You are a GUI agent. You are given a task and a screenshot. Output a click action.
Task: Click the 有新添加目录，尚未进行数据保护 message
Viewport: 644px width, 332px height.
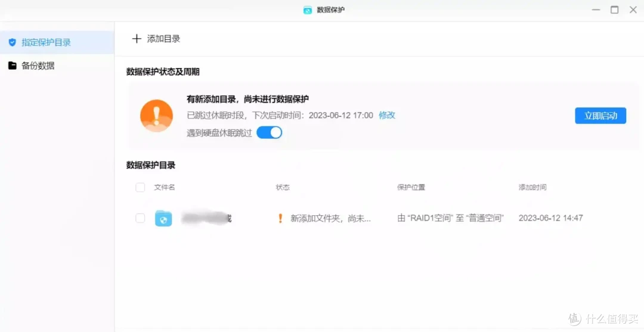(247, 99)
